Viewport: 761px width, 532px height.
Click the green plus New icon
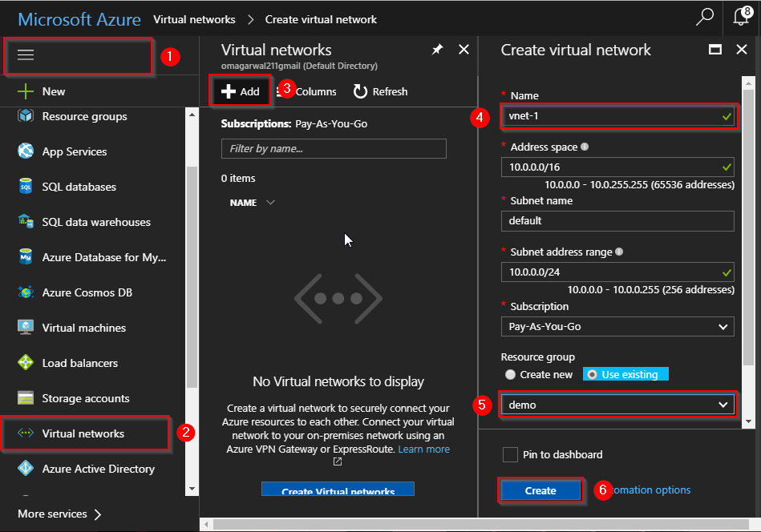(25, 91)
